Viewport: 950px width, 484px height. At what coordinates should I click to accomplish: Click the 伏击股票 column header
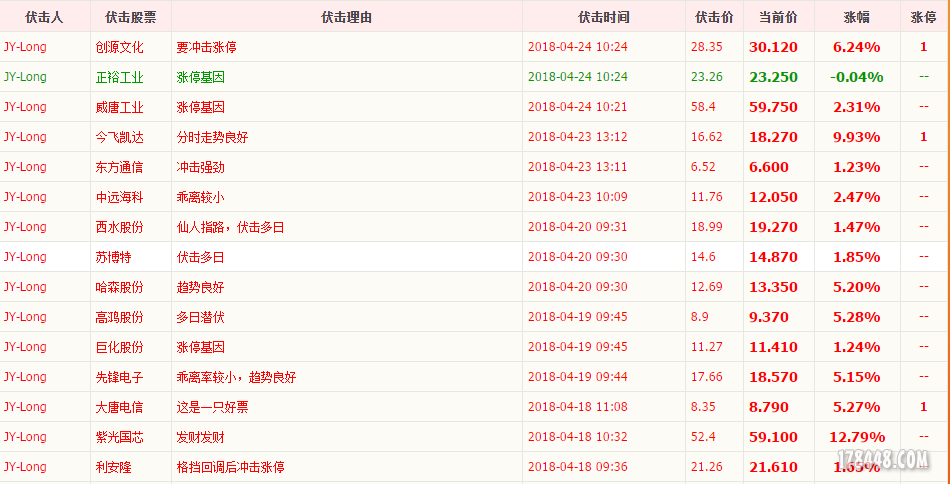tap(130, 18)
